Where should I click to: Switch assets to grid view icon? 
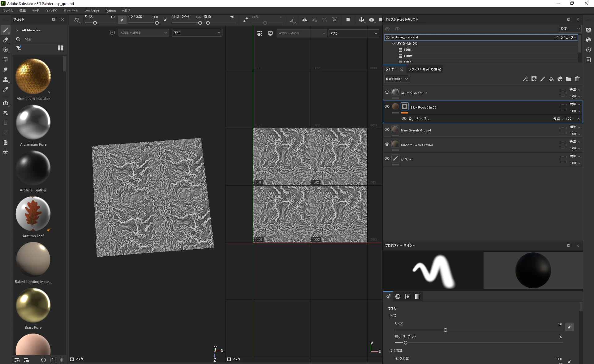(x=60, y=48)
